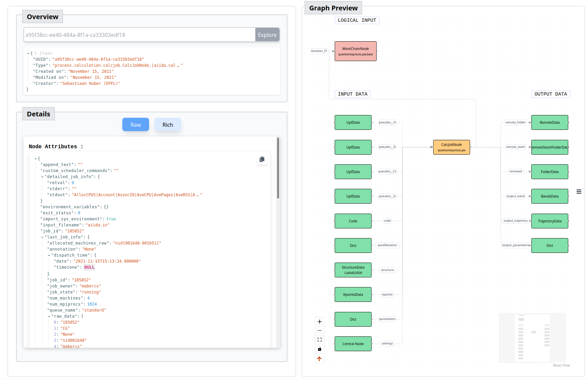Collapse the last_job_info JSON section
The width and height of the screenshot is (588, 379).
pyautogui.click(x=42, y=237)
